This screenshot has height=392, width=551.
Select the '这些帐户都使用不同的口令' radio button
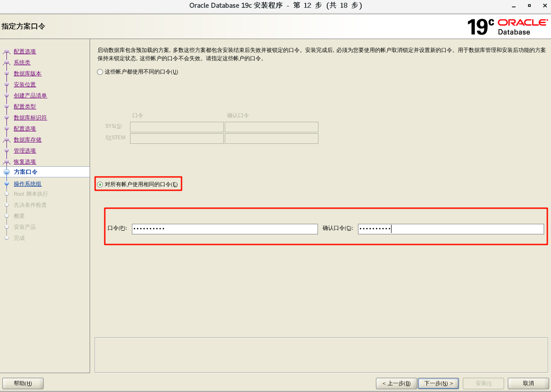click(100, 72)
